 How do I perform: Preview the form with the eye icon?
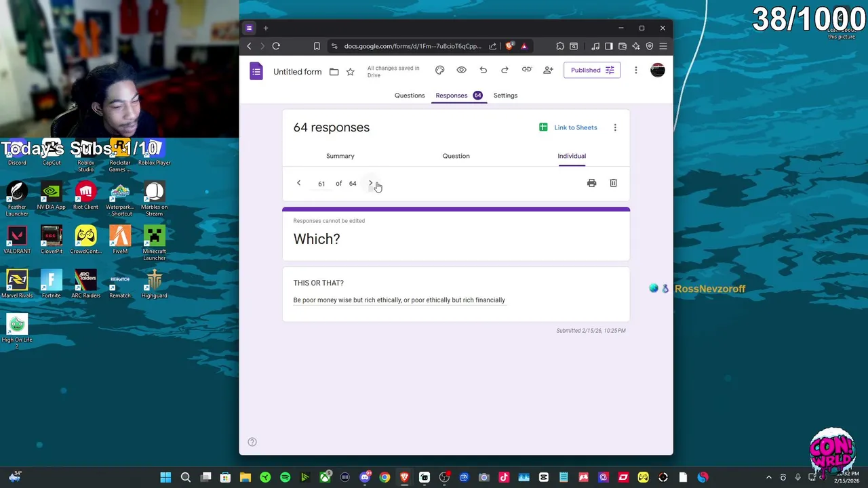tap(461, 70)
